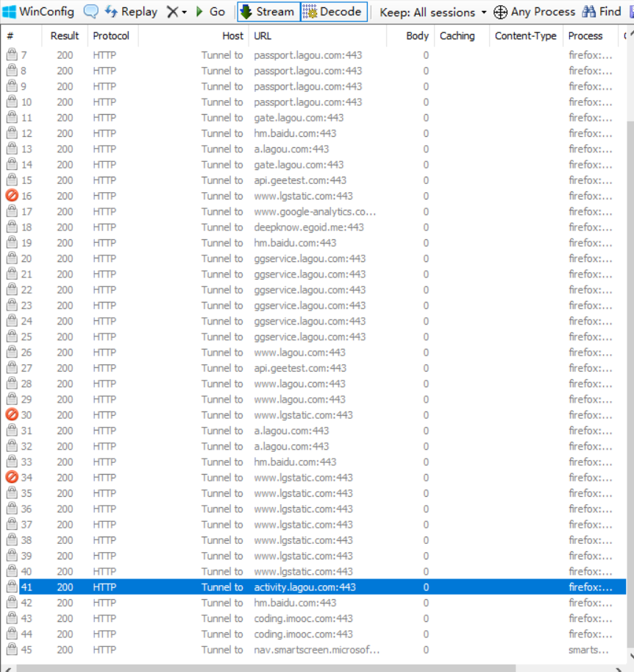Select the www.google-analytics.co… URL in session 17
The image size is (634, 672).
pyautogui.click(x=315, y=212)
